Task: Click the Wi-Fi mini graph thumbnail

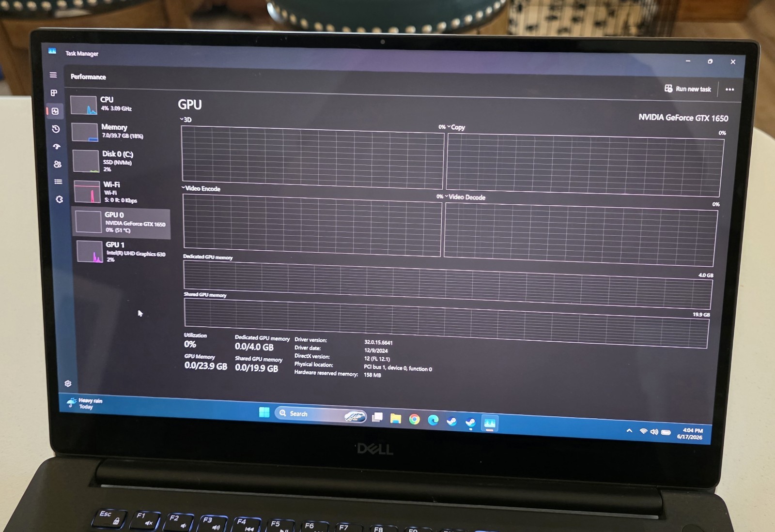Action: pyautogui.click(x=87, y=192)
